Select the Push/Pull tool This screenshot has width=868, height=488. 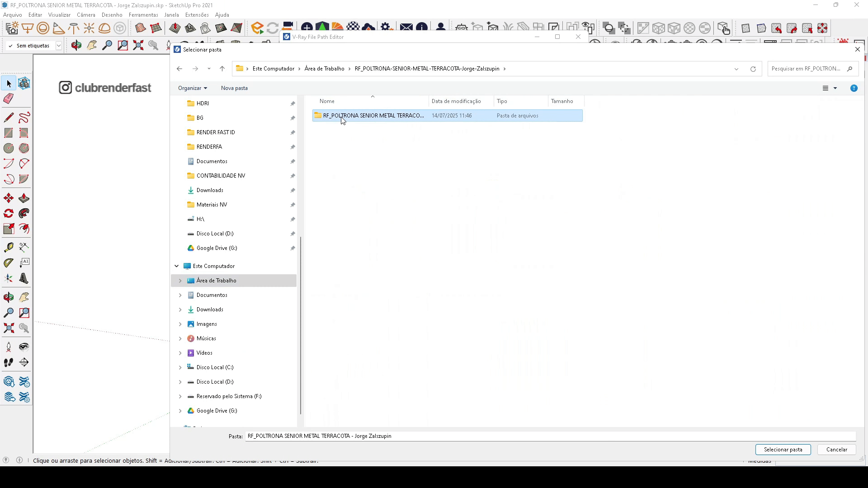24,198
